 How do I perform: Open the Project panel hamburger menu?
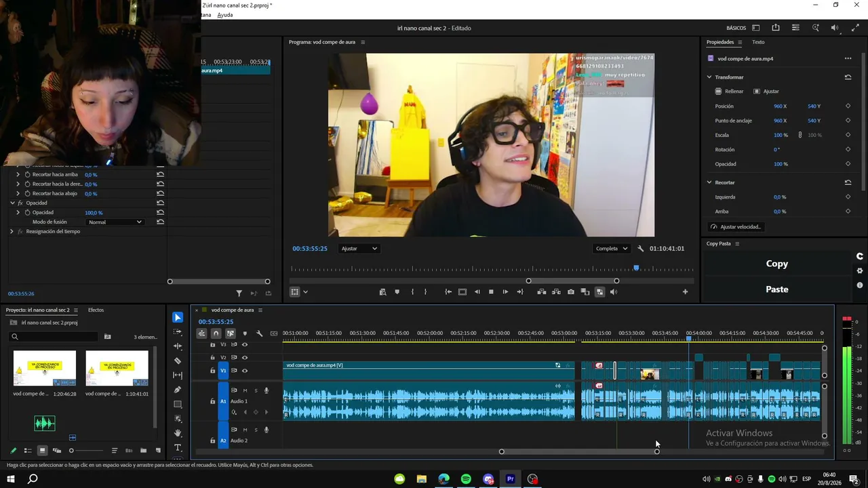pyautogui.click(x=75, y=310)
